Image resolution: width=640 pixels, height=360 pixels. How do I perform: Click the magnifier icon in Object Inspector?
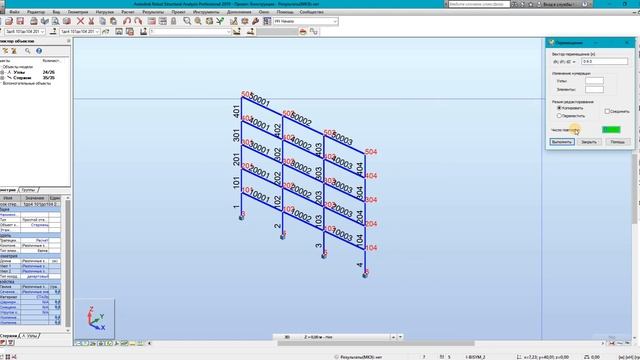(27, 51)
